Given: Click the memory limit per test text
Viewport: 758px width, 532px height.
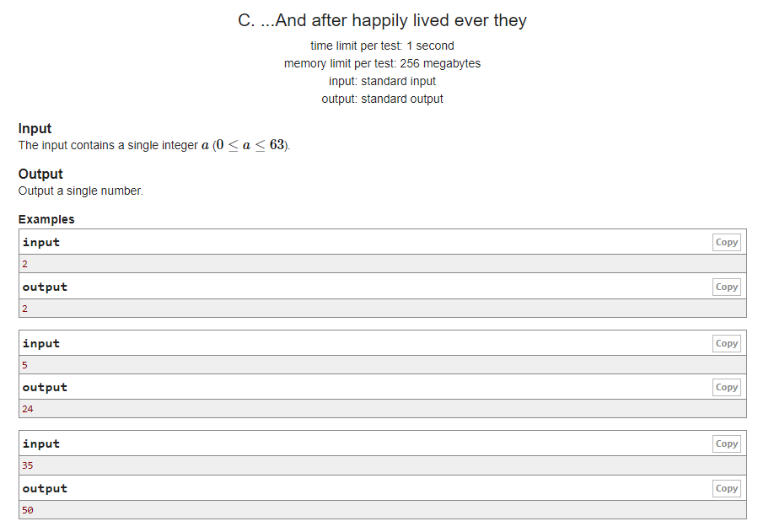Looking at the screenshot, I should click(x=382, y=63).
